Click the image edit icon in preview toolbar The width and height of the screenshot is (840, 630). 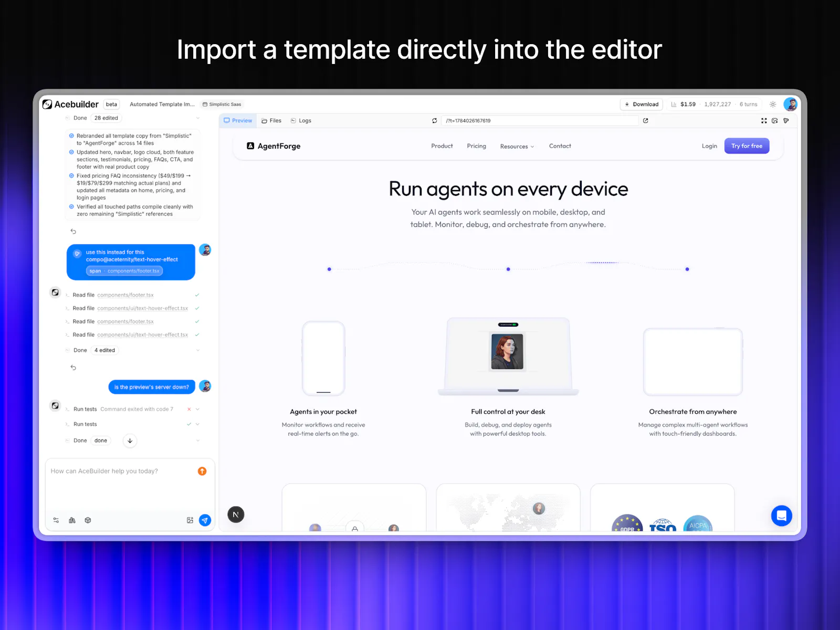click(775, 121)
